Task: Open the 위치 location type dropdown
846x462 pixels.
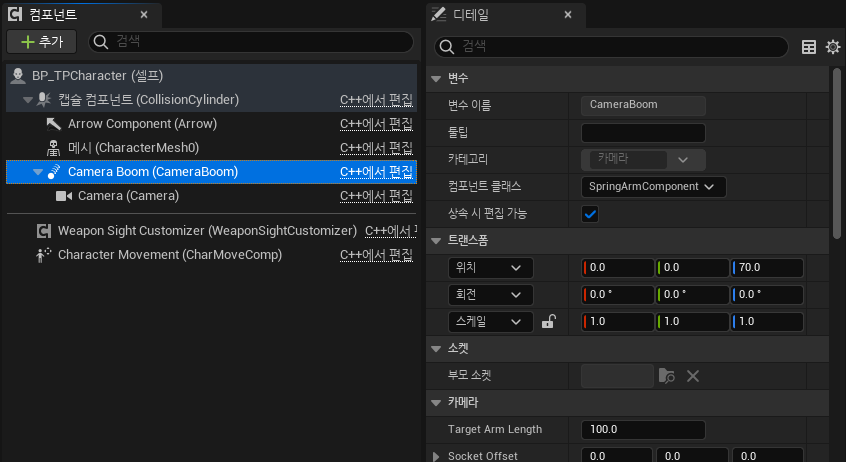Action: pyautogui.click(x=491, y=268)
